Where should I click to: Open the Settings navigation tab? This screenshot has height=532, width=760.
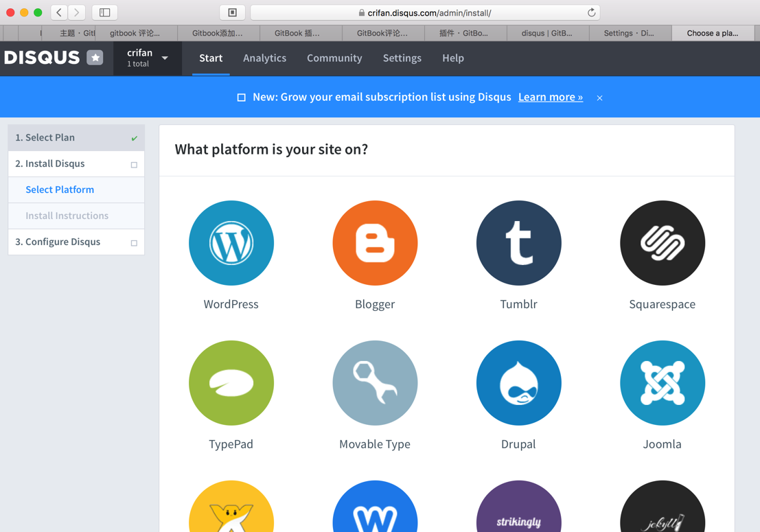click(402, 58)
